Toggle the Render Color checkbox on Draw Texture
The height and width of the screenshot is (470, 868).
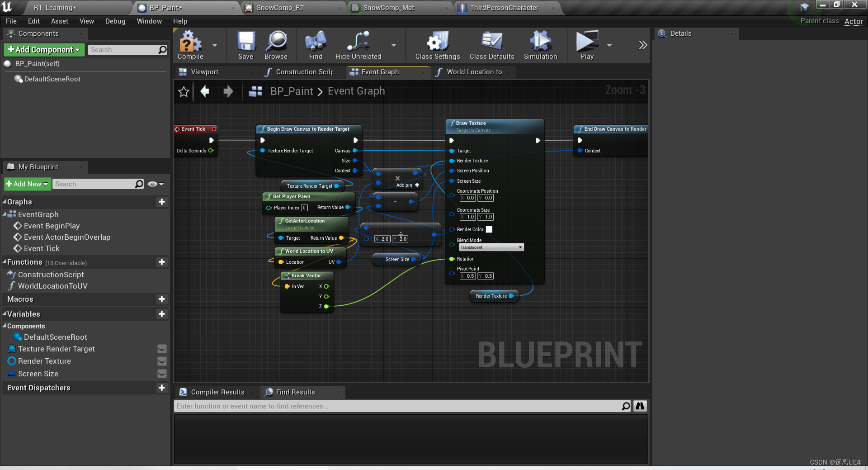(489, 229)
